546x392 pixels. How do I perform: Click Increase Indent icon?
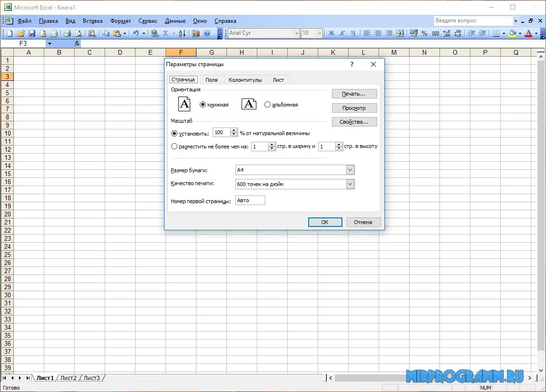483,33
